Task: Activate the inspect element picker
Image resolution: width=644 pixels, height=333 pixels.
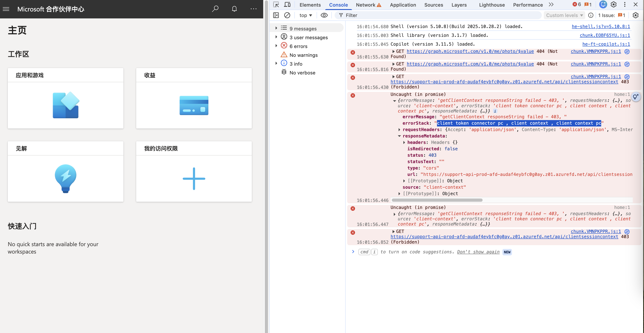Action: point(276,5)
